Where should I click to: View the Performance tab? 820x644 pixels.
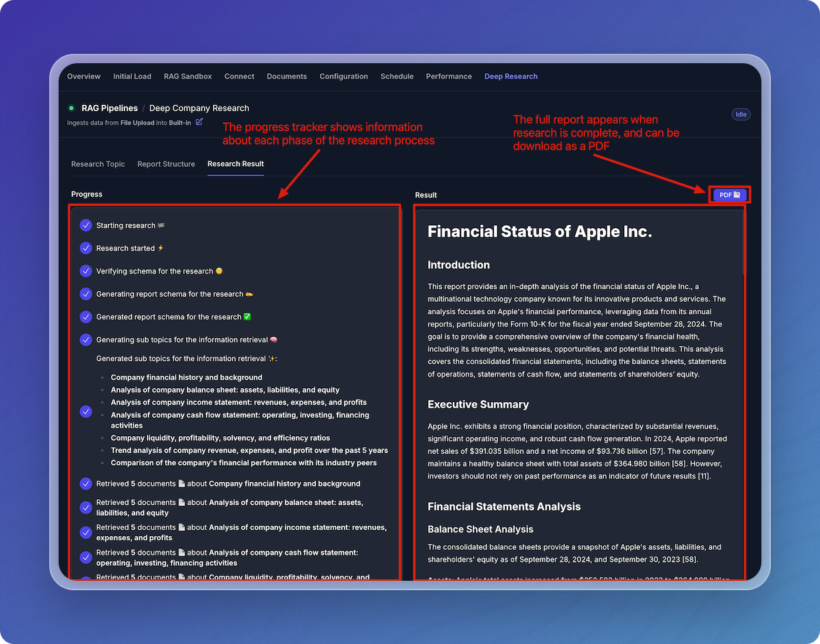pyautogui.click(x=449, y=76)
